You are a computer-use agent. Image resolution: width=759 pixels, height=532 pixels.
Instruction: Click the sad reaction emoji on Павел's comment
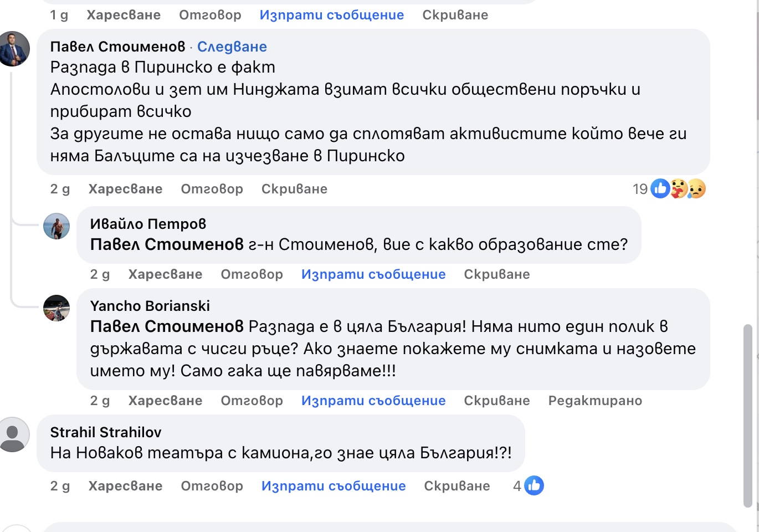[696, 189]
